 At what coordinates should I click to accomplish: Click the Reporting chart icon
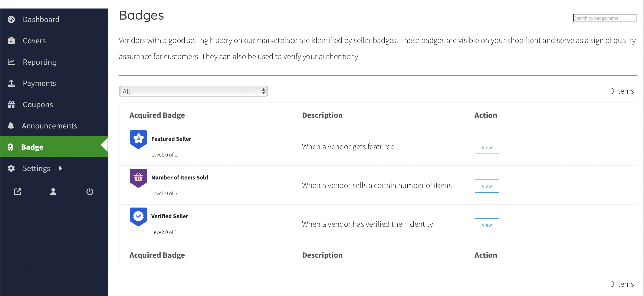[11, 62]
